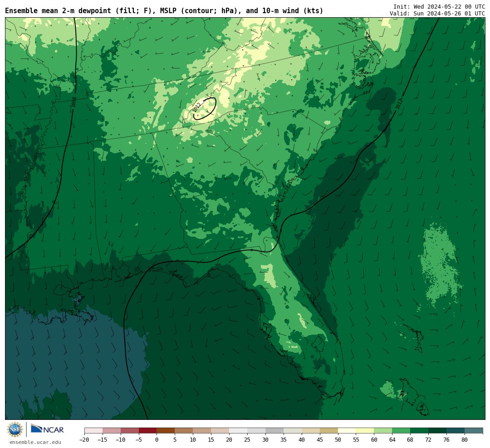Click the 32 colorbar... 30 tick label
The height and width of the screenshot is (448, 490).
[265, 440]
